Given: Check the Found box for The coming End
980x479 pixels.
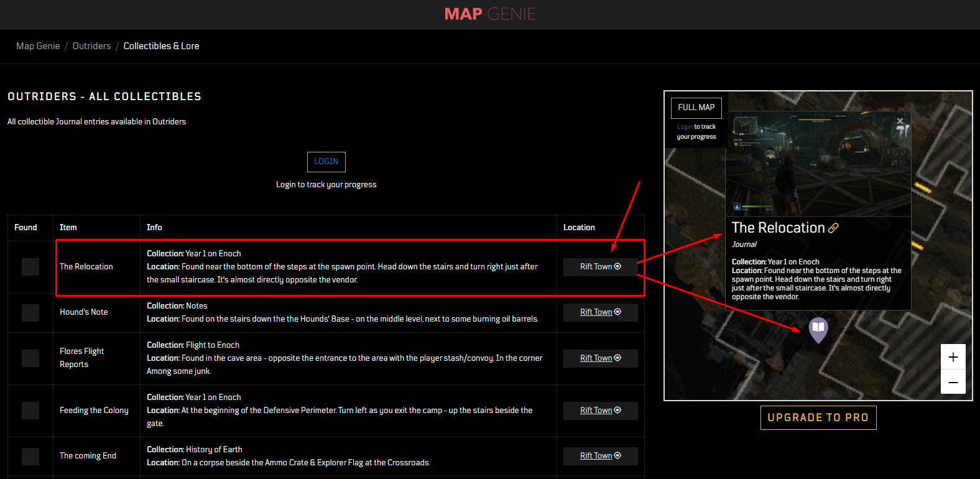Looking at the screenshot, I should coord(30,457).
